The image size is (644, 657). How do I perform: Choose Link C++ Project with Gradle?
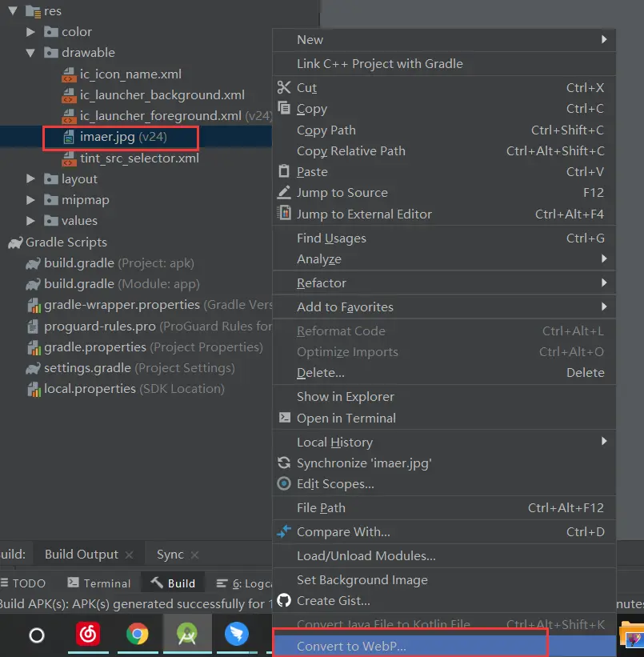pyautogui.click(x=444, y=64)
